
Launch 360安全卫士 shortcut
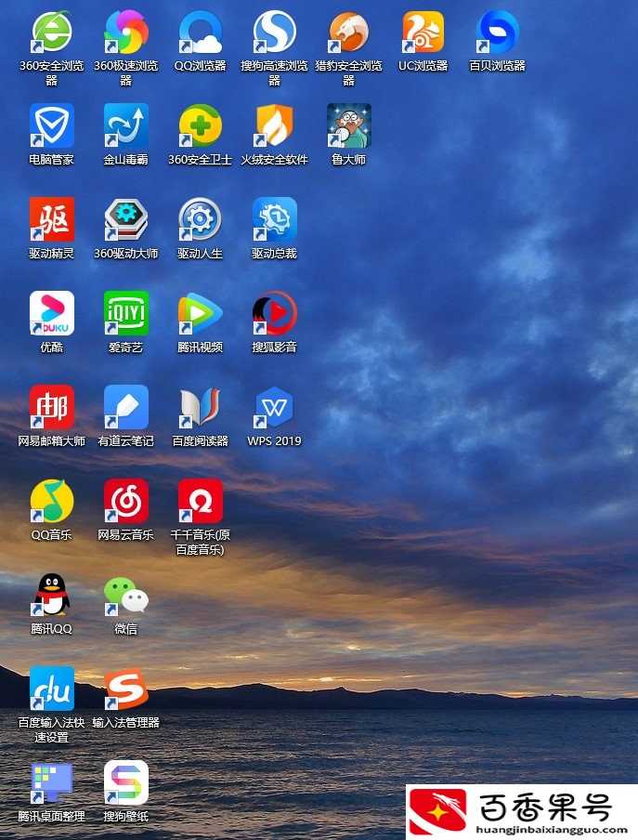pyautogui.click(x=201, y=125)
